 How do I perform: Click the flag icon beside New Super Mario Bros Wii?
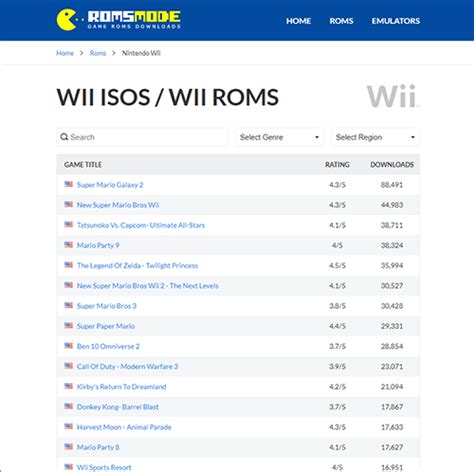tap(69, 204)
